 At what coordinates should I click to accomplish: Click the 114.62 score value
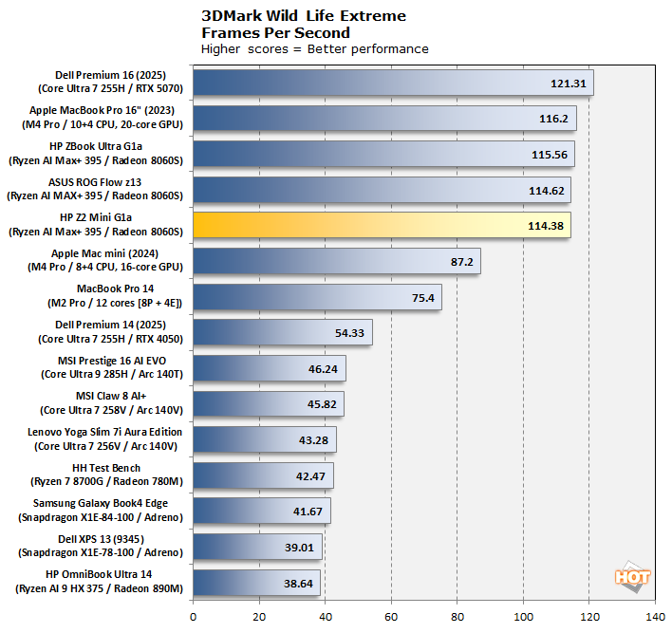tap(547, 191)
